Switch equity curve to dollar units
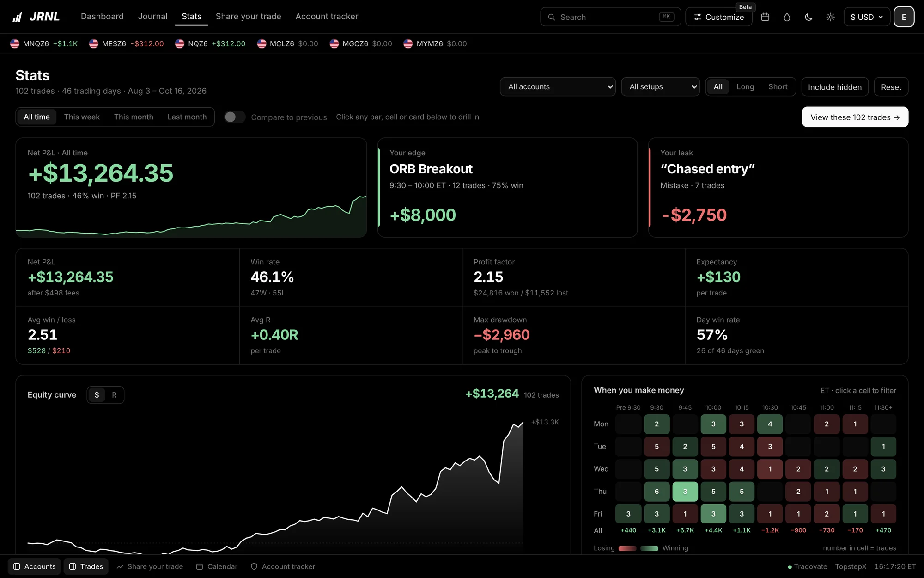The height and width of the screenshot is (578, 924). pyautogui.click(x=97, y=395)
